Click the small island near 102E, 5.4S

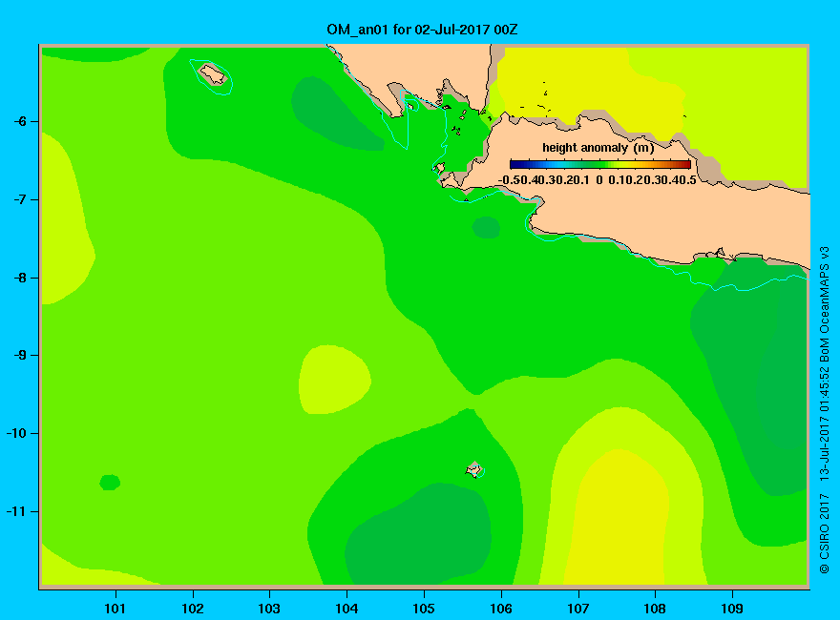click(213, 74)
